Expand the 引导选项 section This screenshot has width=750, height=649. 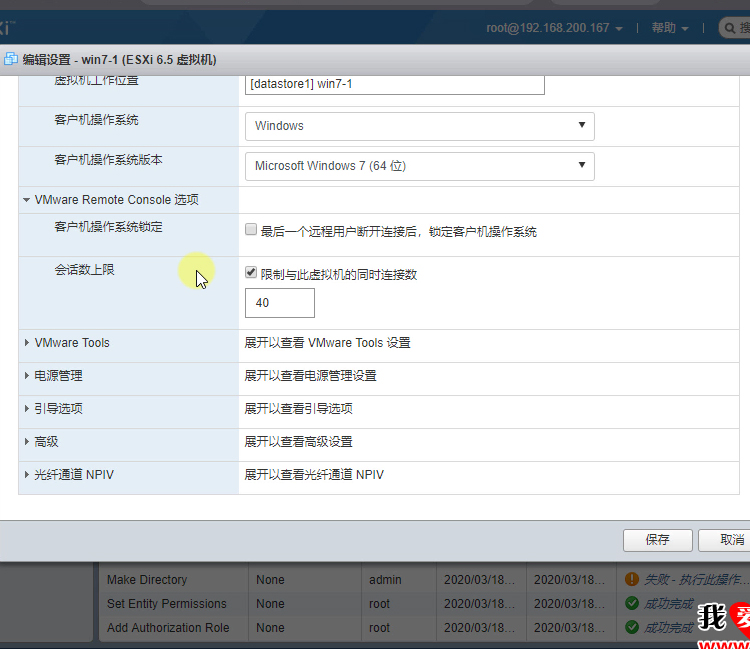(x=27, y=409)
